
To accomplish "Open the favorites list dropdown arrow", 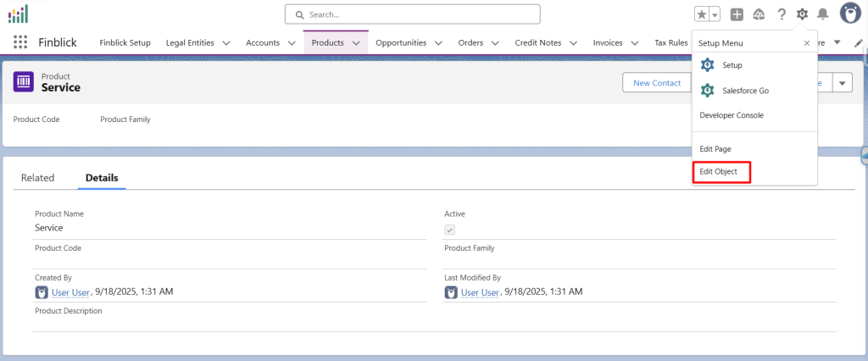I will click(x=715, y=14).
